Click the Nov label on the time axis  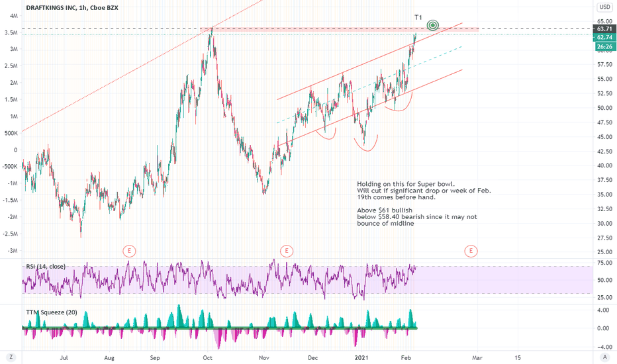pyautogui.click(x=264, y=357)
